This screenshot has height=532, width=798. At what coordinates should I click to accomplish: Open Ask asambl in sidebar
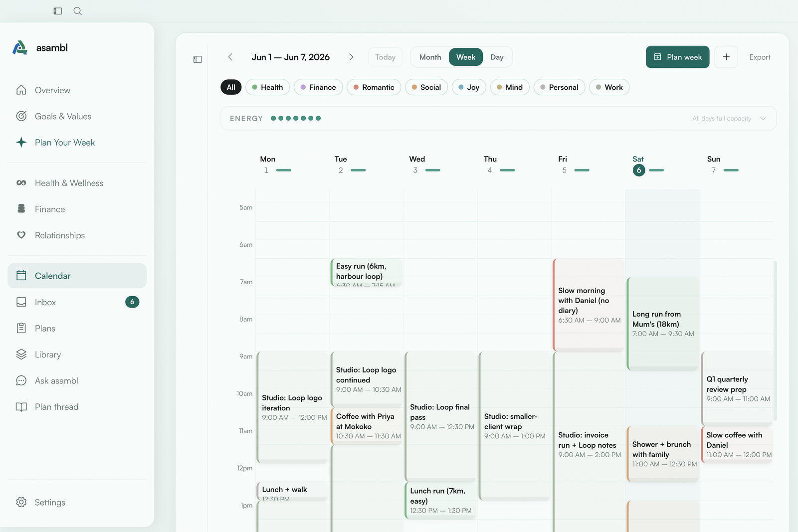(x=77, y=381)
